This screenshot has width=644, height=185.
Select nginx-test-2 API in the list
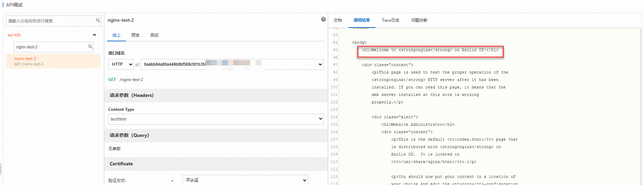(x=53, y=61)
